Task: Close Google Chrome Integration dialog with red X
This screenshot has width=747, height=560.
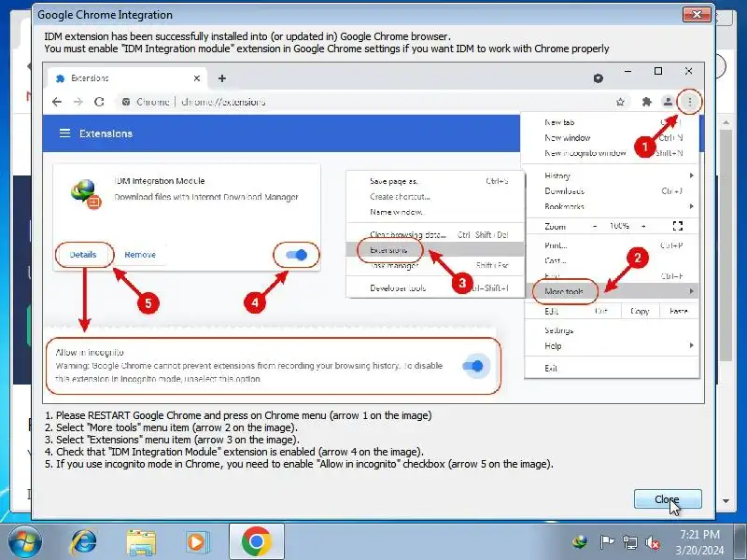Action: [x=697, y=14]
